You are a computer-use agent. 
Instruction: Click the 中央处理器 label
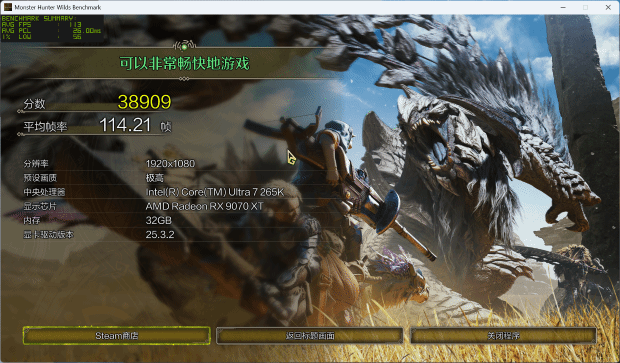tap(44, 192)
